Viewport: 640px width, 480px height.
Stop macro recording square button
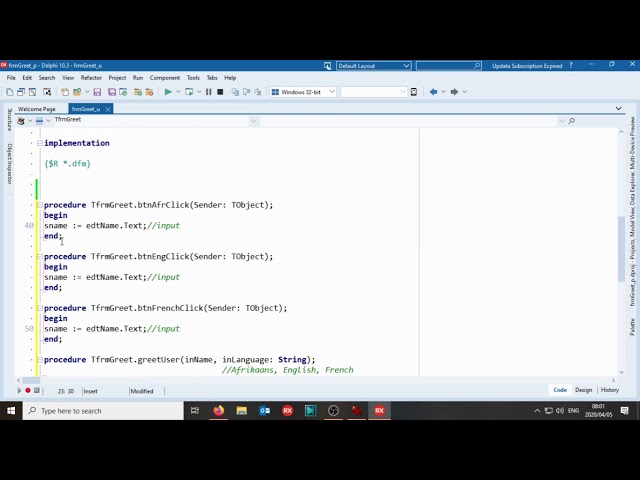click(x=37, y=391)
